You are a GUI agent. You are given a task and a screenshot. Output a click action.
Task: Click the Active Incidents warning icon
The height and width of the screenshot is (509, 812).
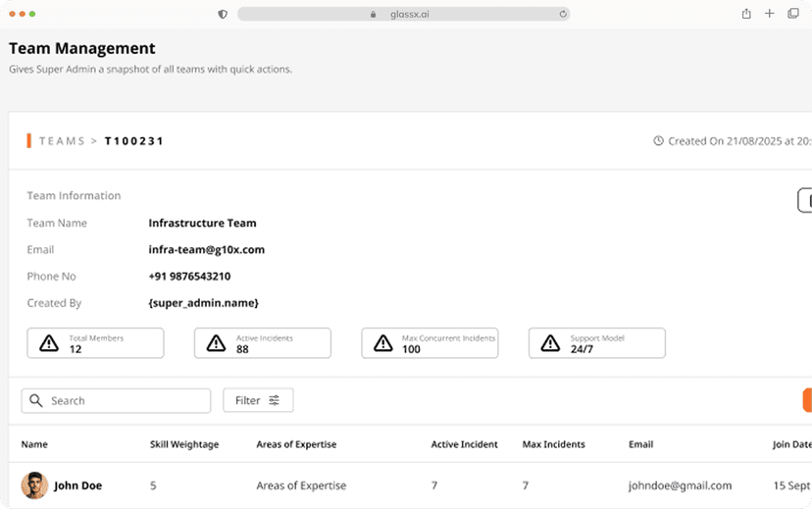pyautogui.click(x=216, y=343)
